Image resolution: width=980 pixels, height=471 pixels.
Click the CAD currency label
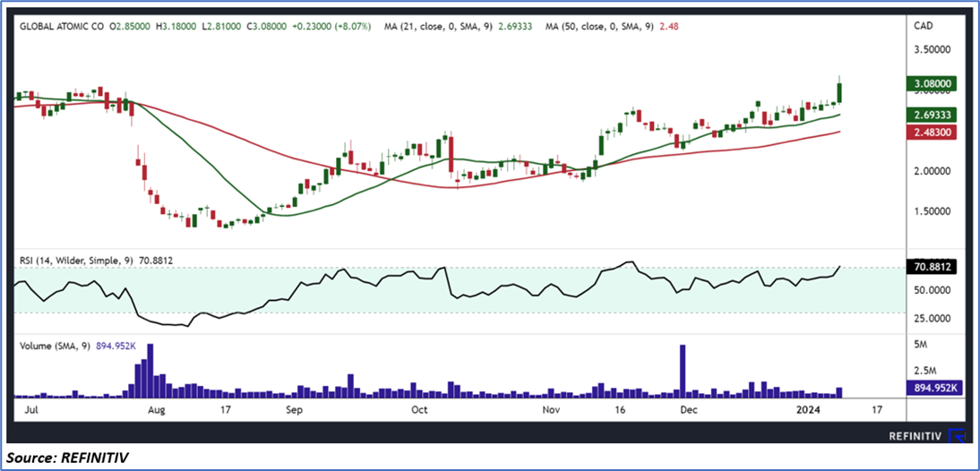(923, 26)
